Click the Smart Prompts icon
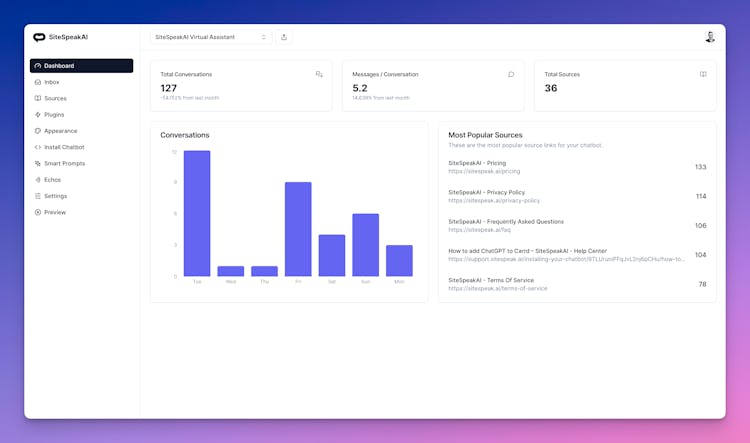 pyautogui.click(x=38, y=163)
